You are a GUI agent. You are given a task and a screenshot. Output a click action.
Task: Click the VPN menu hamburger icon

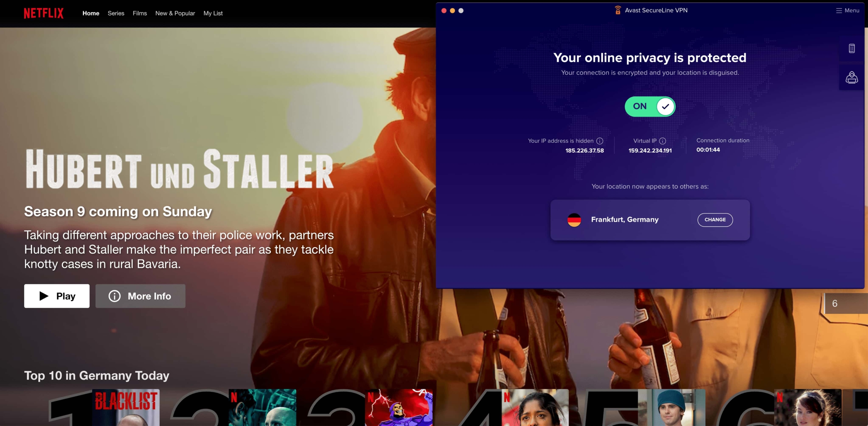click(x=839, y=10)
